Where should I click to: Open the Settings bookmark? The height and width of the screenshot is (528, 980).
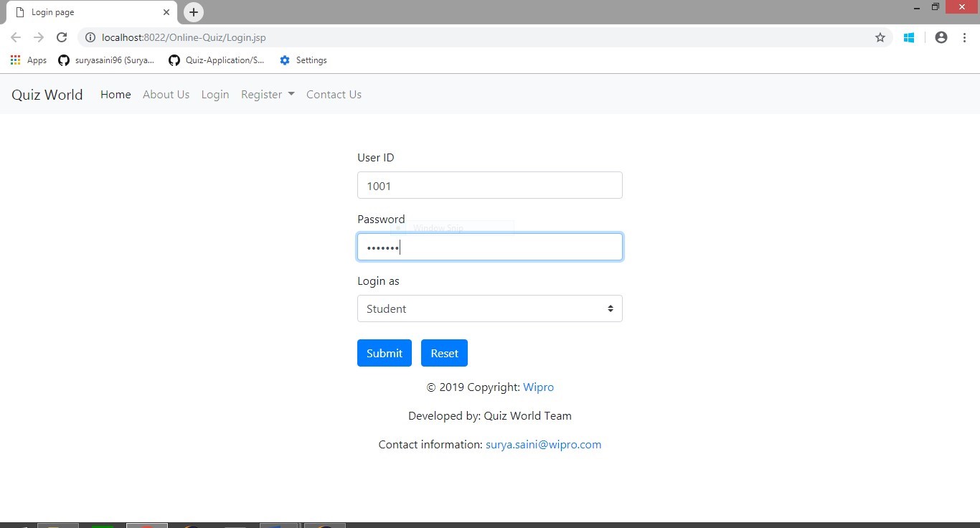[x=303, y=60]
